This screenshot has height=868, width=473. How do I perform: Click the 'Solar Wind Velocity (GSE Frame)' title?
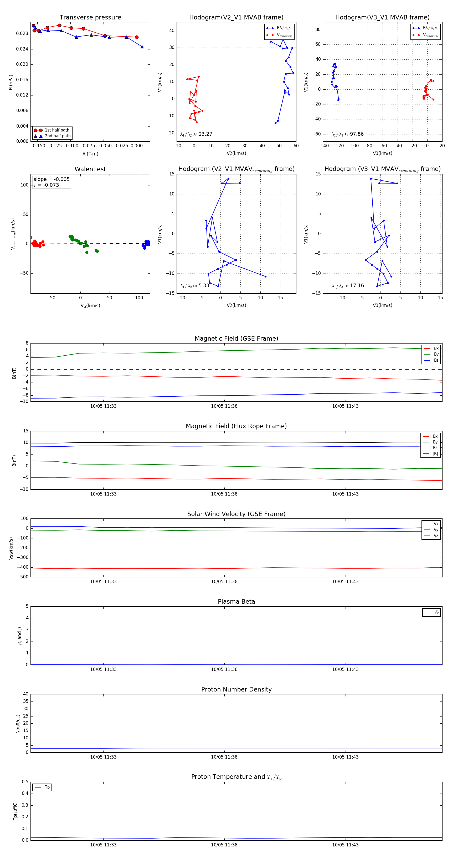click(x=236, y=514)
